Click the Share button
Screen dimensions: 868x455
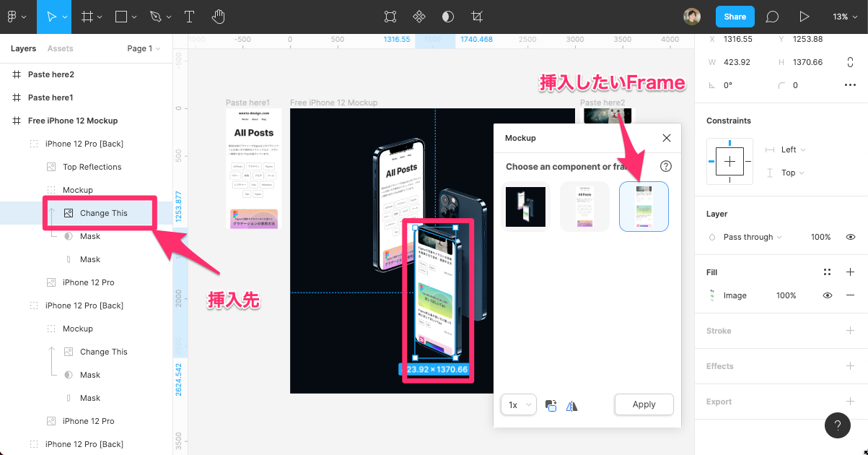point(735,16)
